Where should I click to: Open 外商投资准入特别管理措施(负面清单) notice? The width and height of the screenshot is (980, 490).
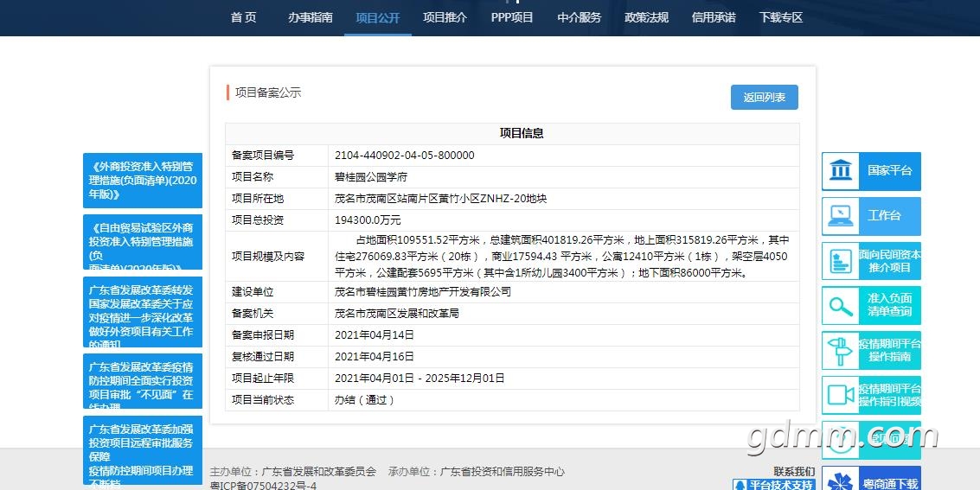pyautogui.click(x=143, y=181)
